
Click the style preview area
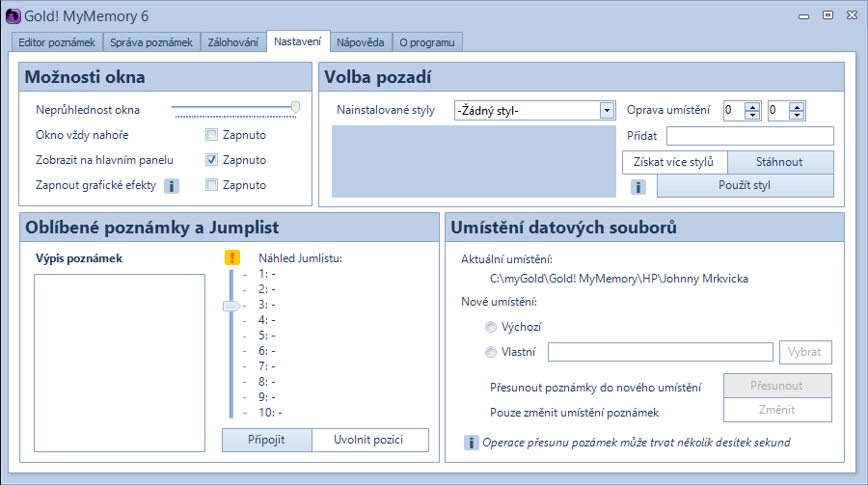point(474,161)
